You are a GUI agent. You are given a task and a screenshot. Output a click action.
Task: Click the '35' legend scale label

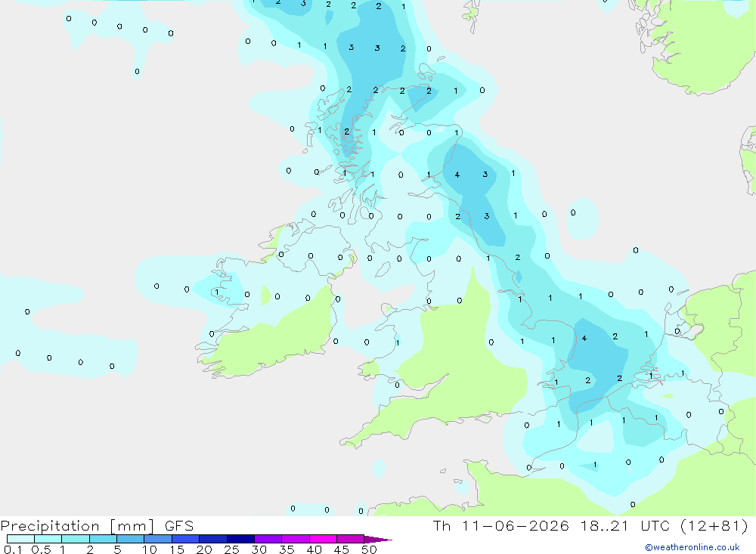[x=287, y=549]
